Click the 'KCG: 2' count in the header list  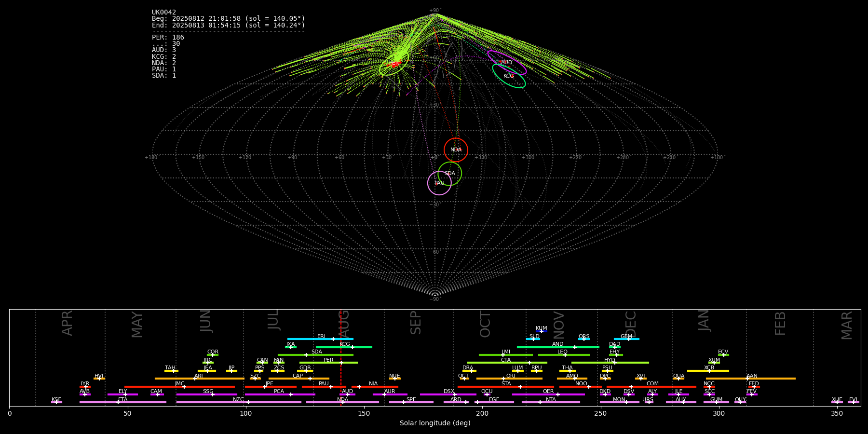pyautogui.click(x=164, y=56)
